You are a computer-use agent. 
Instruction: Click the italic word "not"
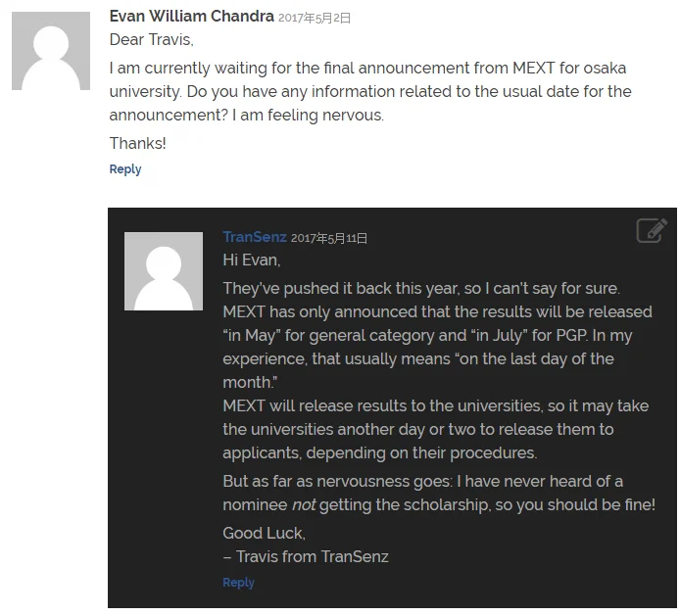304,505
